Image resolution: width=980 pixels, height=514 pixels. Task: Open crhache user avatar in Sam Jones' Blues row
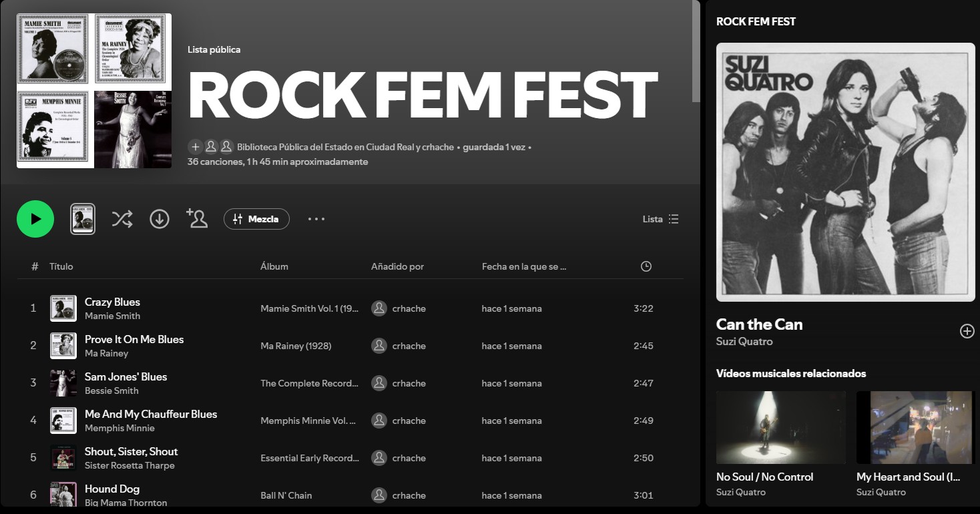[379, 383]
